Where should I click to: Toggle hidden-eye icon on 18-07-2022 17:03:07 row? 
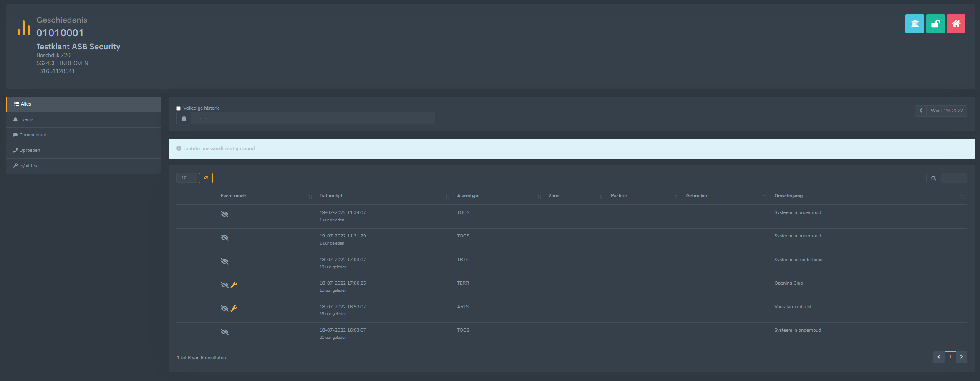point(224,261)
